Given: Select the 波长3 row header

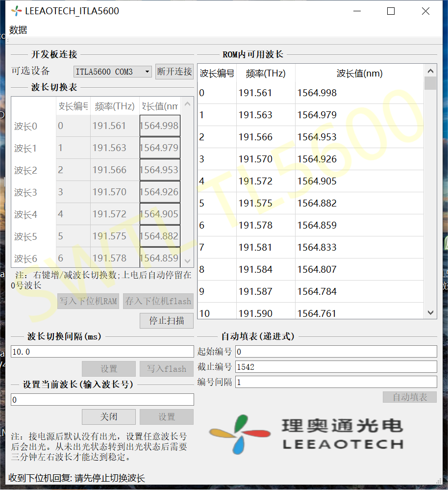Looking at the screenshot, I should point(26,193).
